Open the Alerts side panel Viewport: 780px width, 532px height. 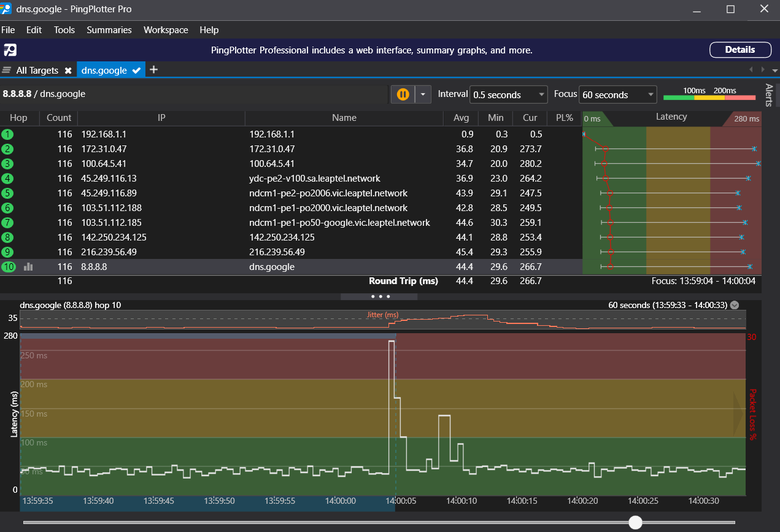coord(768,95)
